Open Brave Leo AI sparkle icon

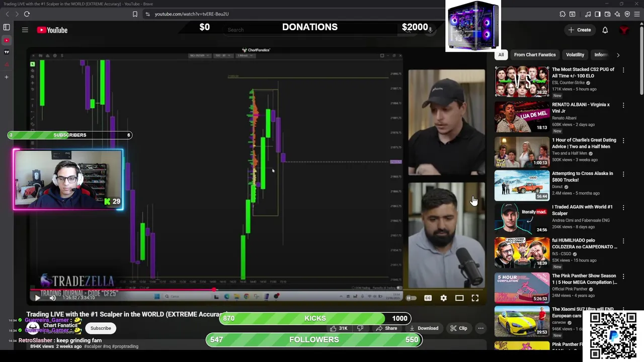pyautogui.click(x=617, y=14)
